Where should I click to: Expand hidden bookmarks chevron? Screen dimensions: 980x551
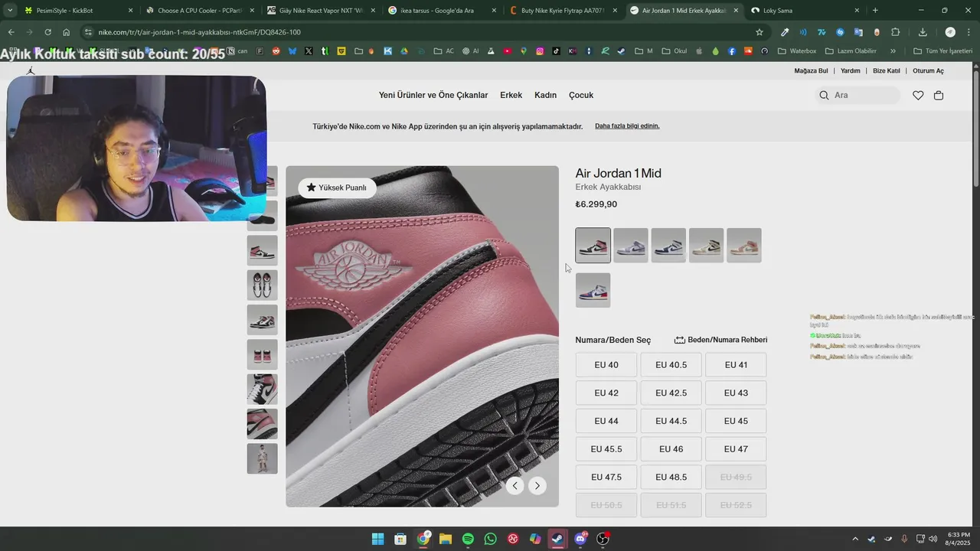click(x=893, y=51)
